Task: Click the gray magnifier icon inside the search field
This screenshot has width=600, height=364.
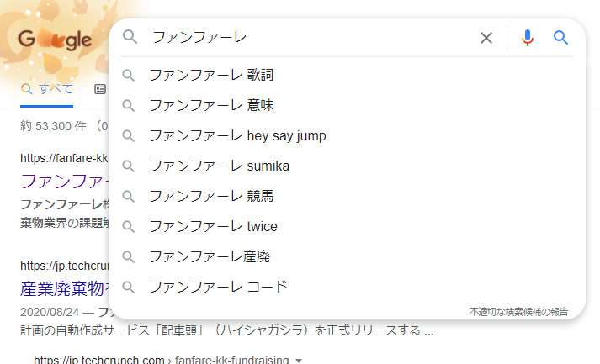Action: (x=130, y=37)
